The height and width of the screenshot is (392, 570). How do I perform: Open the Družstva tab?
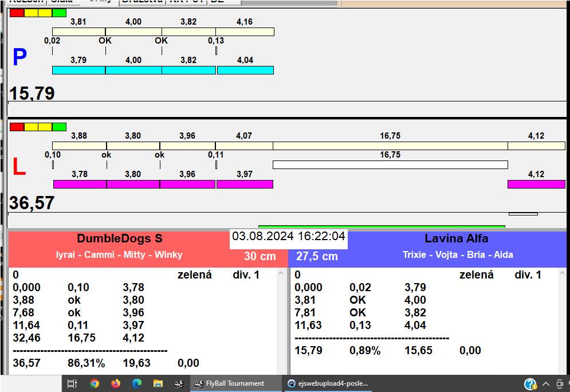pyautogui.click(x=141, y=2)
